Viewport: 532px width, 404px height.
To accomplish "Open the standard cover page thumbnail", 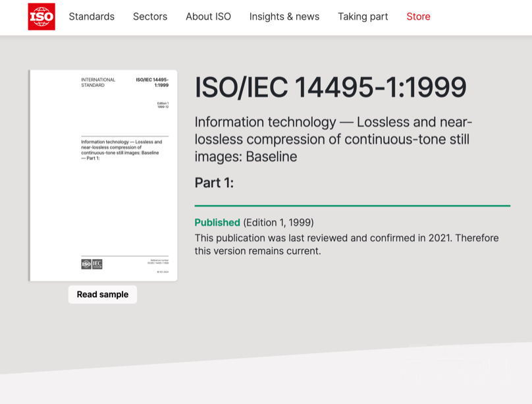I will 103,175.
